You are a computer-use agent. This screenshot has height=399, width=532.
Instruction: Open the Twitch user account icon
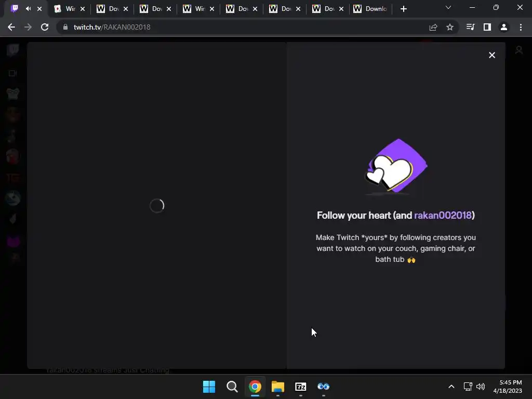519,50
